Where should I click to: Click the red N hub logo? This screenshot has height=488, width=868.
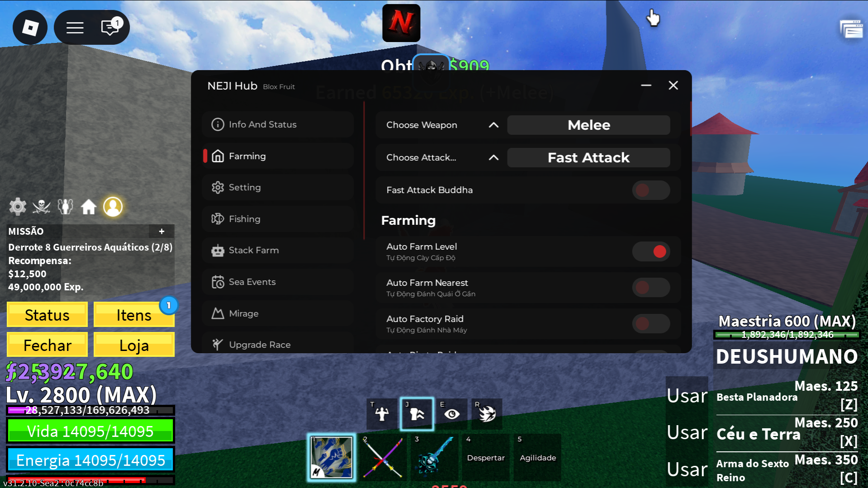coord(401,23)
